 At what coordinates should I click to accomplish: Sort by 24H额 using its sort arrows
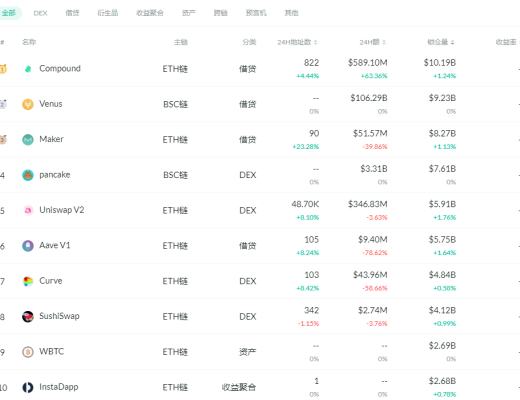pyautogui.click(x=384, y=42)
